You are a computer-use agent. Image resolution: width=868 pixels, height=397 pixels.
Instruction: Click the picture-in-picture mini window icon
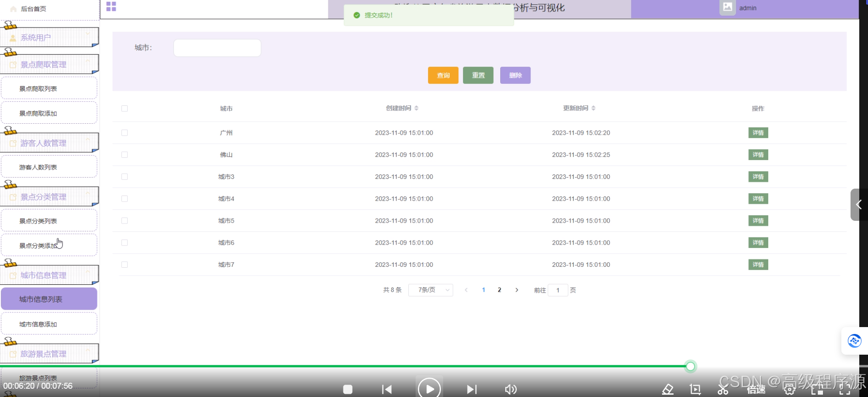click(817, 390)
